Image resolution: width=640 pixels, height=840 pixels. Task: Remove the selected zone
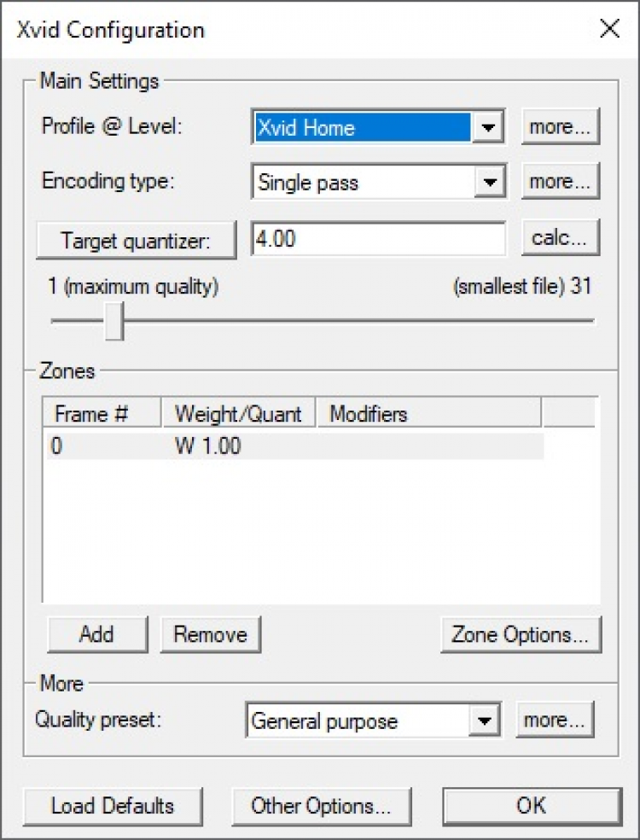point(210,634)
